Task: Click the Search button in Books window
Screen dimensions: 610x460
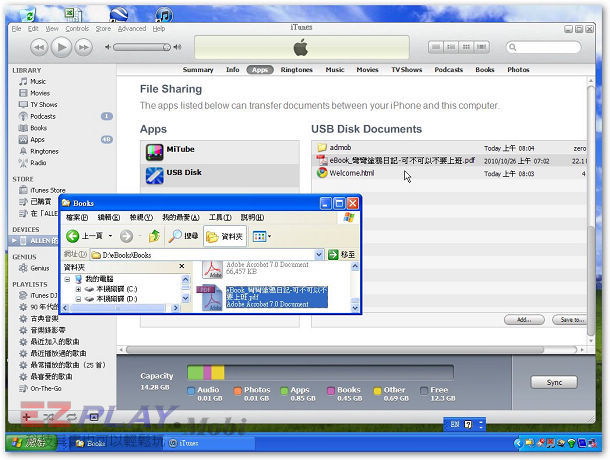Action: (x=183, y=236)
